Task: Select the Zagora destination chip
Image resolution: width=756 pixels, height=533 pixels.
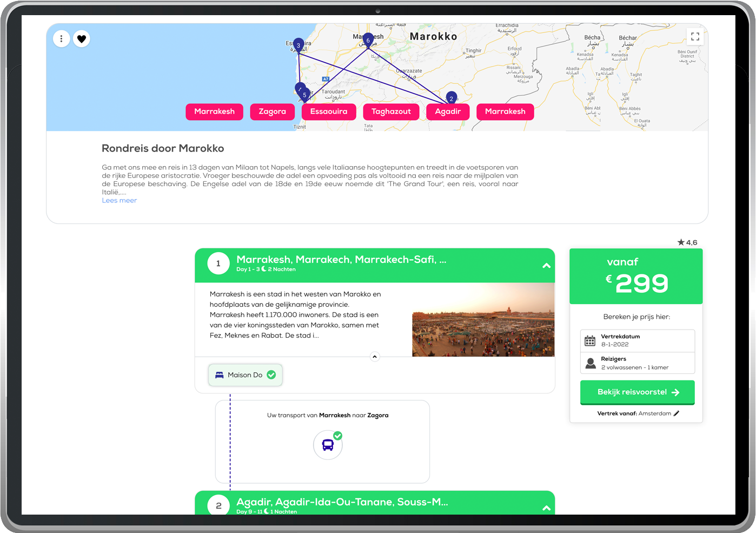Action: pos(272,111)
